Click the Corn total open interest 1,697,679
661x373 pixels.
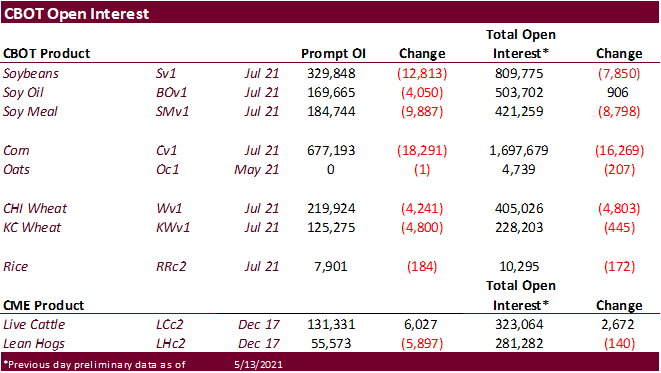coord(519,150)
